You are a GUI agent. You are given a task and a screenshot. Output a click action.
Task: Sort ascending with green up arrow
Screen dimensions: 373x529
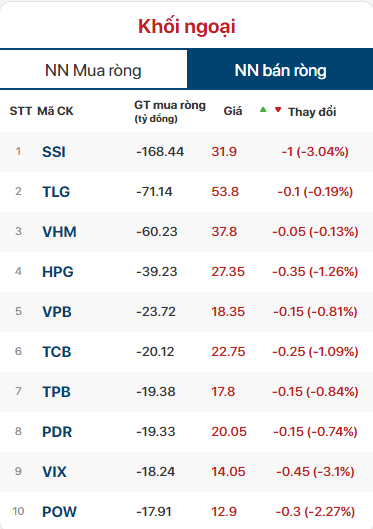pos(263,109)
